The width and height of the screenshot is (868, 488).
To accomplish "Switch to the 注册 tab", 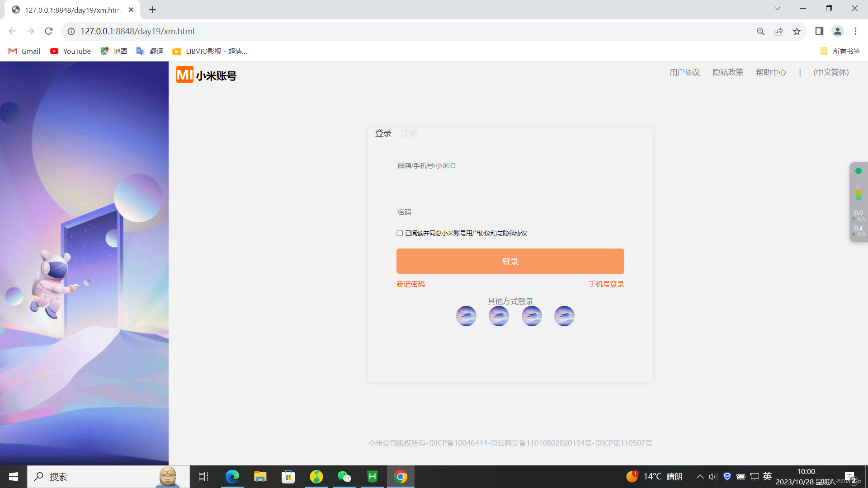I will pyautogui.click(x=409, y=133).
